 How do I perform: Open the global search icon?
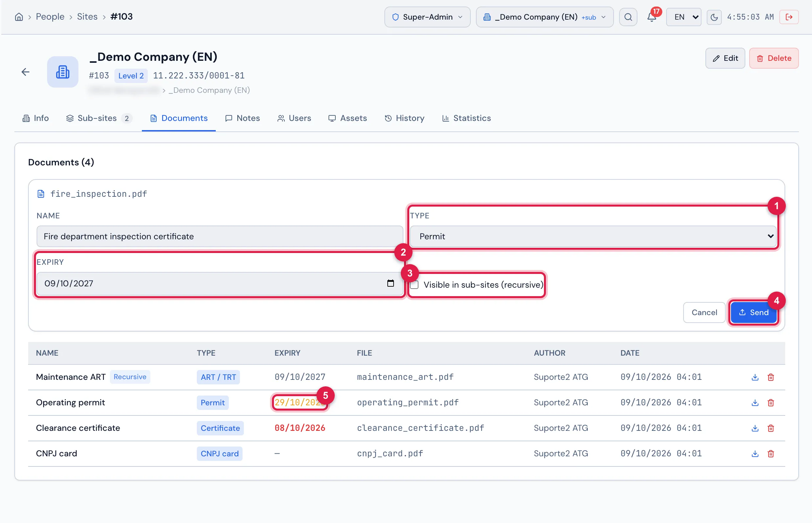click(x=628, y=17)
